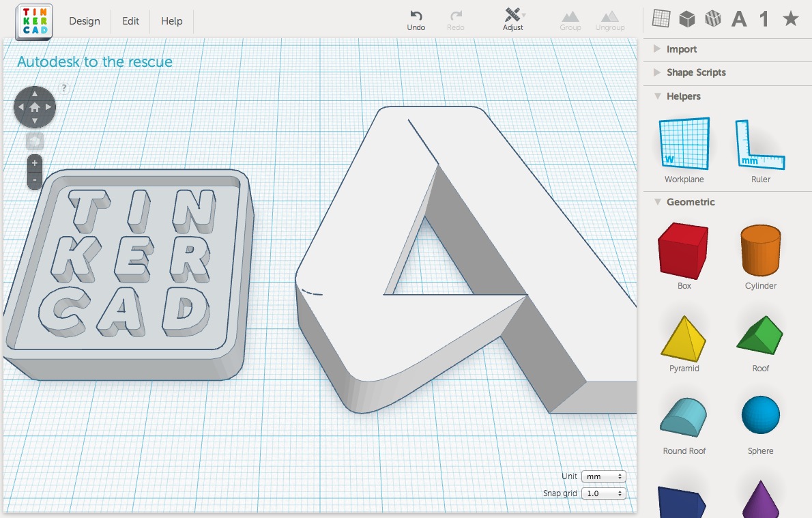812x518 pixels.
Task: Open the Unit dropdown to change mm
Action: (603, 476)
